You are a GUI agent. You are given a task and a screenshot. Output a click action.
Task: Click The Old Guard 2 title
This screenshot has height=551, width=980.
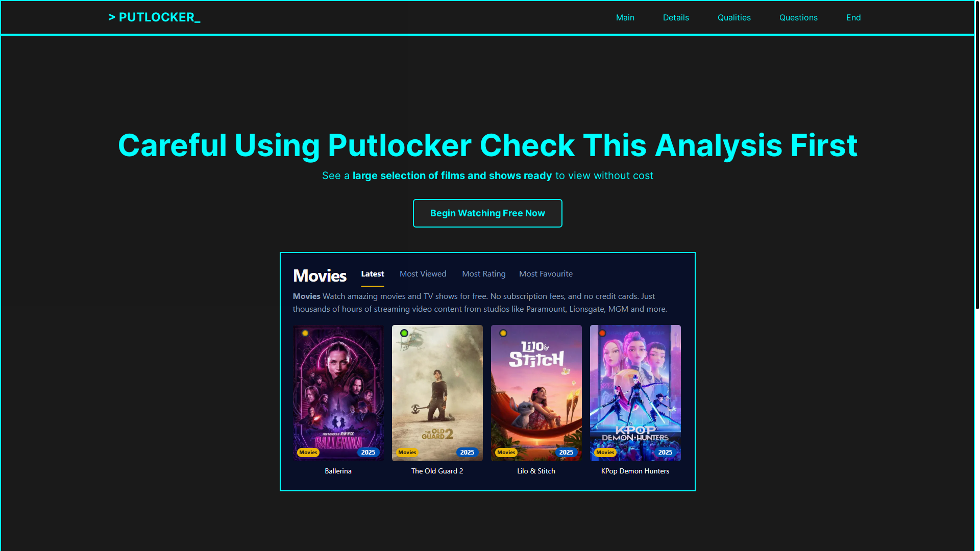coord(437,471)
